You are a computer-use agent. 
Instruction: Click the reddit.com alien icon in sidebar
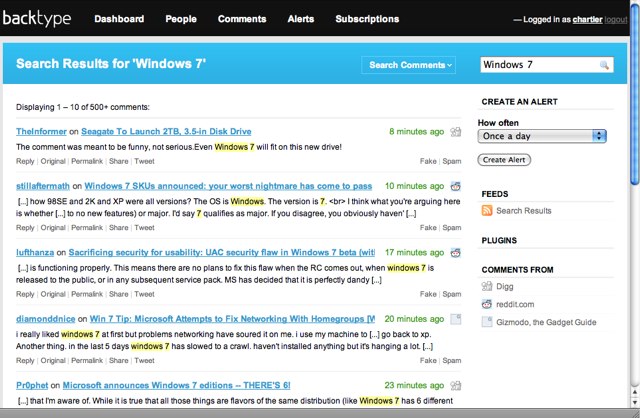[487, 304]
